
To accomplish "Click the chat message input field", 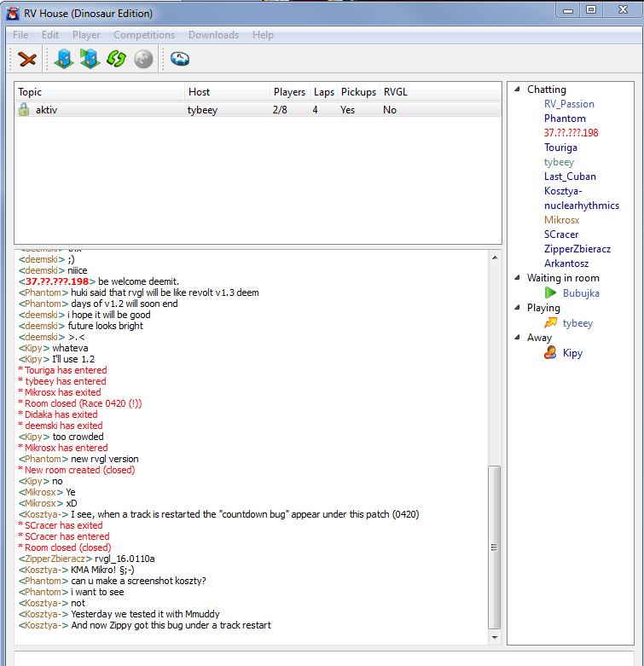I will (x=323, y=658).
